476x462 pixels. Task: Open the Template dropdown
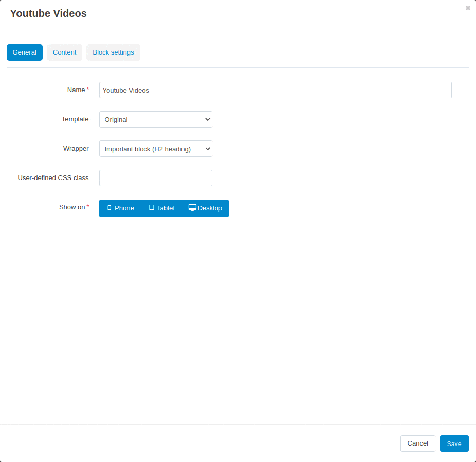click(155, 119)
